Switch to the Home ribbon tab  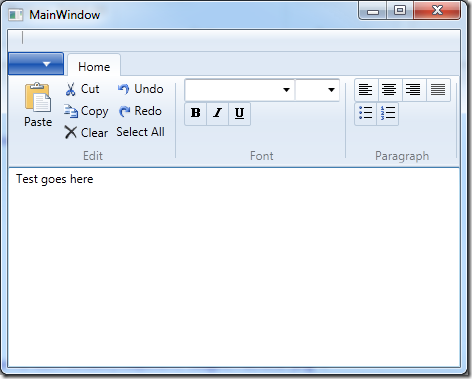click(94, 66)
